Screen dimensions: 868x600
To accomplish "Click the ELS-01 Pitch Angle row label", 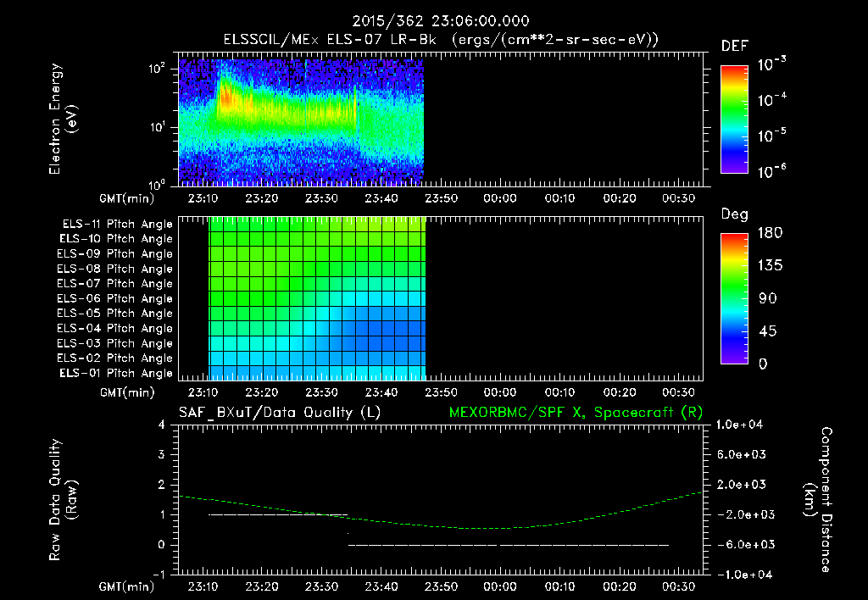I will pos(116,373).
